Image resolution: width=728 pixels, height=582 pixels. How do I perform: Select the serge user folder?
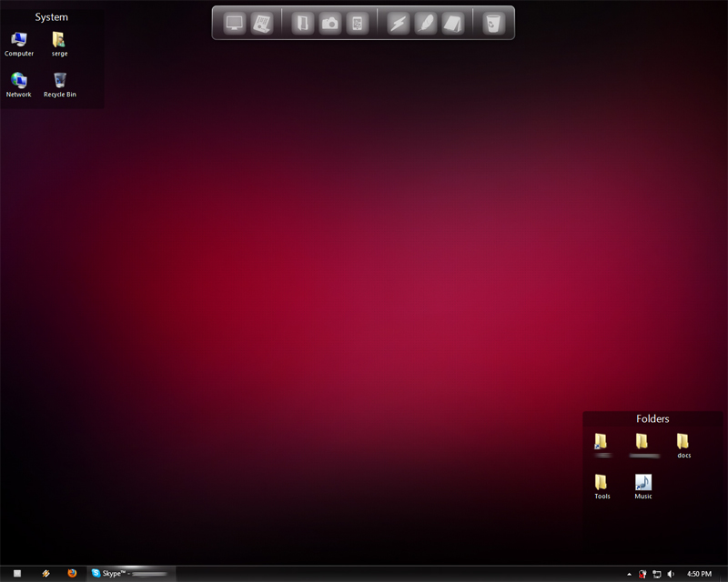tap(59, 43)
